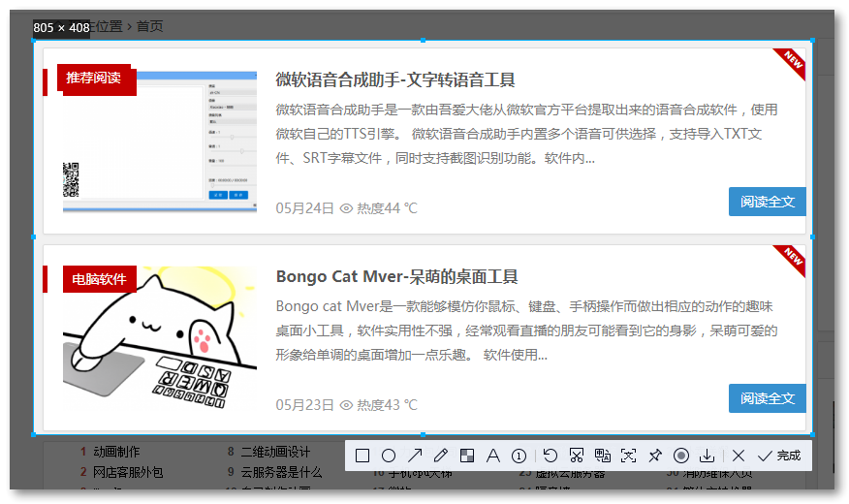The width and height of the screenshot is (849, 504).
Task: Confirm capture with 完成 button
Action: coord(779,456)
